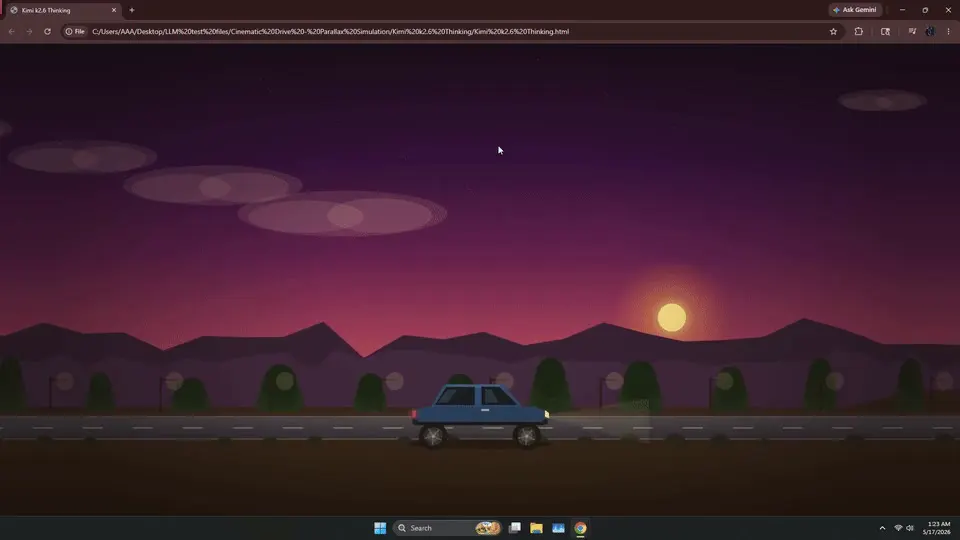960x540 pixels.
Task: Click the Ask Gemini button
Action: 855,10
